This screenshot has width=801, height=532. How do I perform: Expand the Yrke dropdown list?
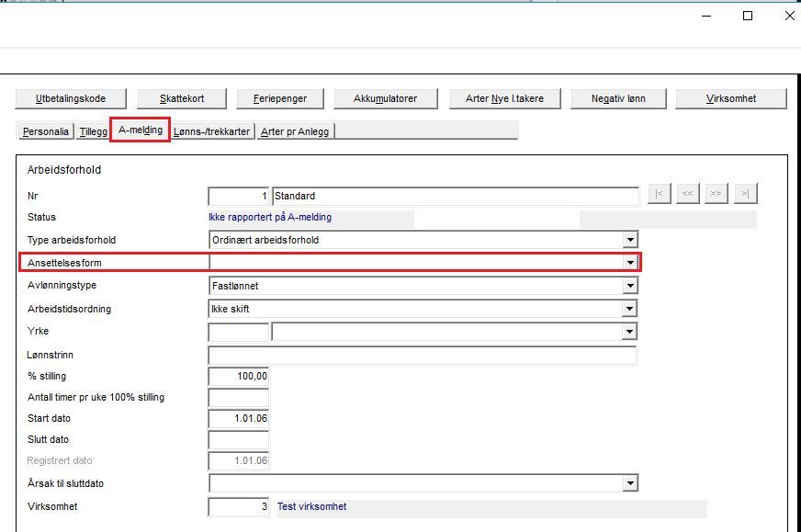coord(630,332)
